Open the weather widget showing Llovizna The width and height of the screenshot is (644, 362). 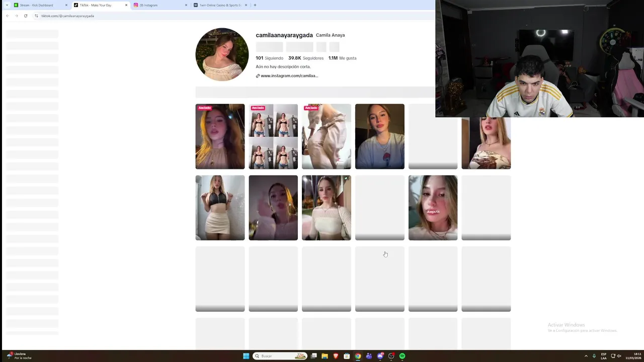pyautogui.click(x=19, y=355)
